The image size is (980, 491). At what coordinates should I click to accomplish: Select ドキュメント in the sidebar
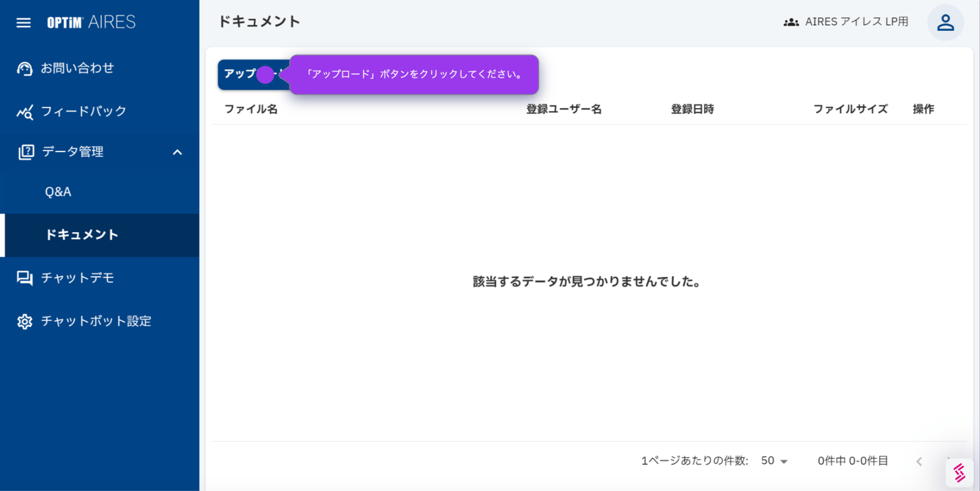(x=82, y=235)
